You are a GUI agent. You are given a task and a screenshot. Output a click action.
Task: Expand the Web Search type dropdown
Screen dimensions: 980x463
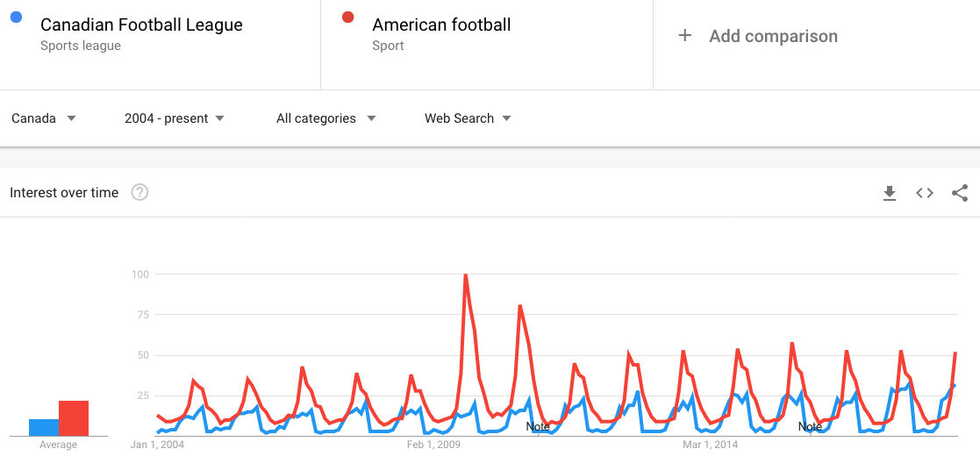[x=469, y=118]
